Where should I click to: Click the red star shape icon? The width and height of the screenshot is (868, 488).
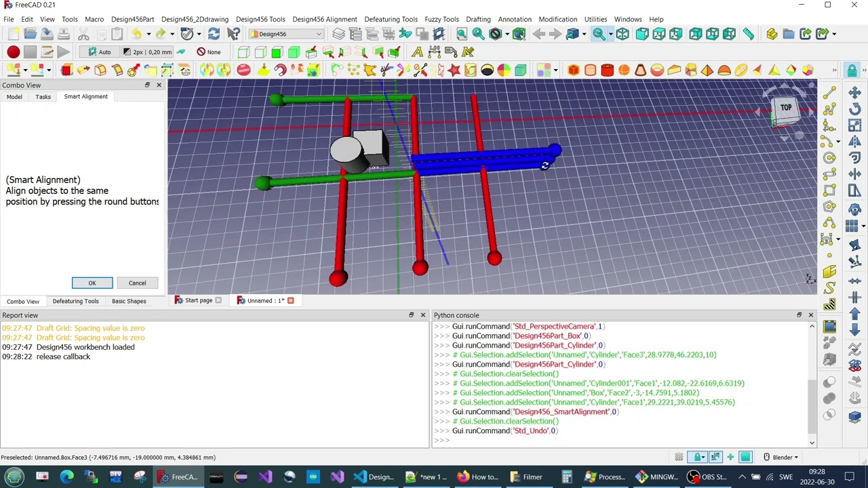click(x=454, y=70)
